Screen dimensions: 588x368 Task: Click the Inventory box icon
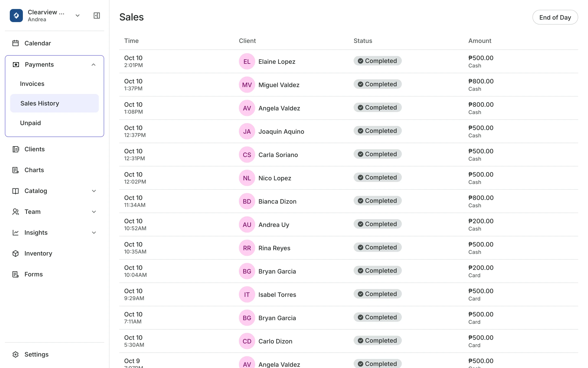click(16, 253)
